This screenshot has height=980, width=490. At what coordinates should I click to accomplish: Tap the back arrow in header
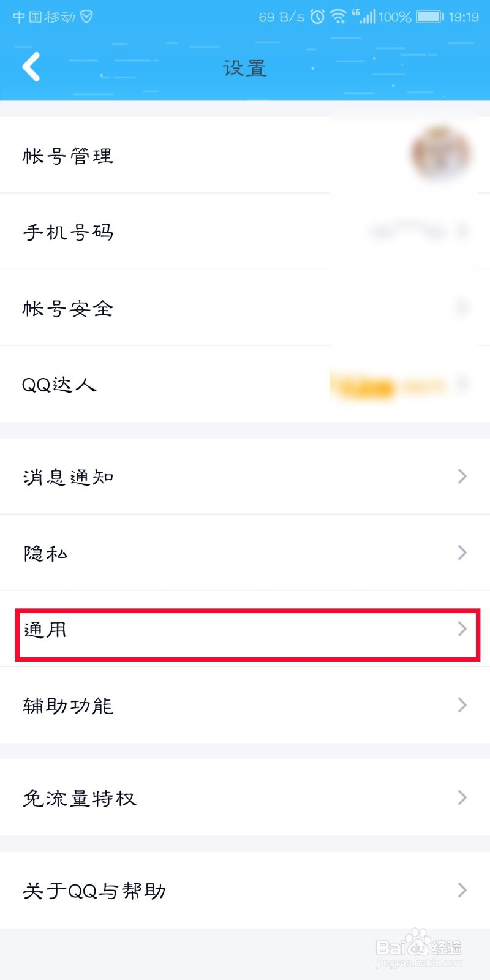(31, 67)
